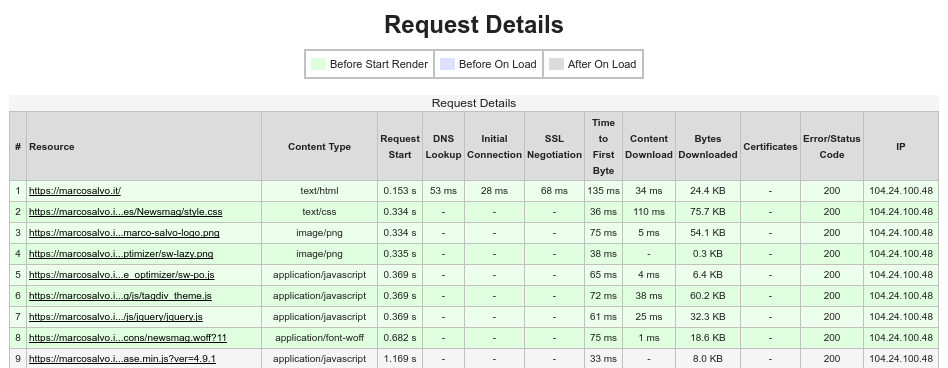Click the 53 ms DNS lookup value
Image resolution: width=948 pixels, height=368 pixels.
coord(443,191)
